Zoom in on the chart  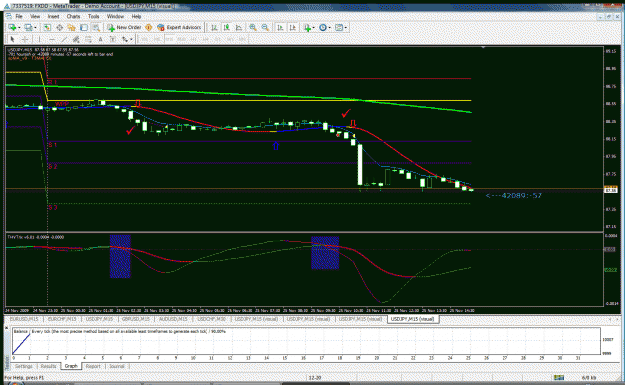(x=253, y=28)
